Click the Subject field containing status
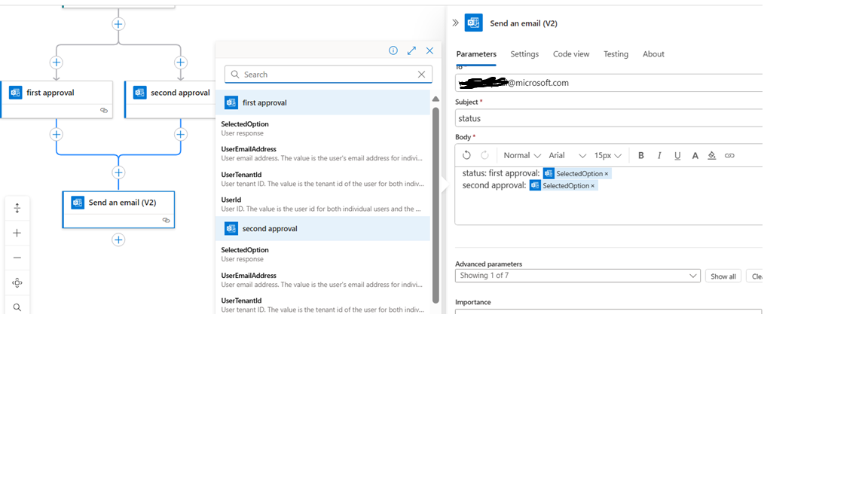The image size is (868, 488). click(608, 118)
